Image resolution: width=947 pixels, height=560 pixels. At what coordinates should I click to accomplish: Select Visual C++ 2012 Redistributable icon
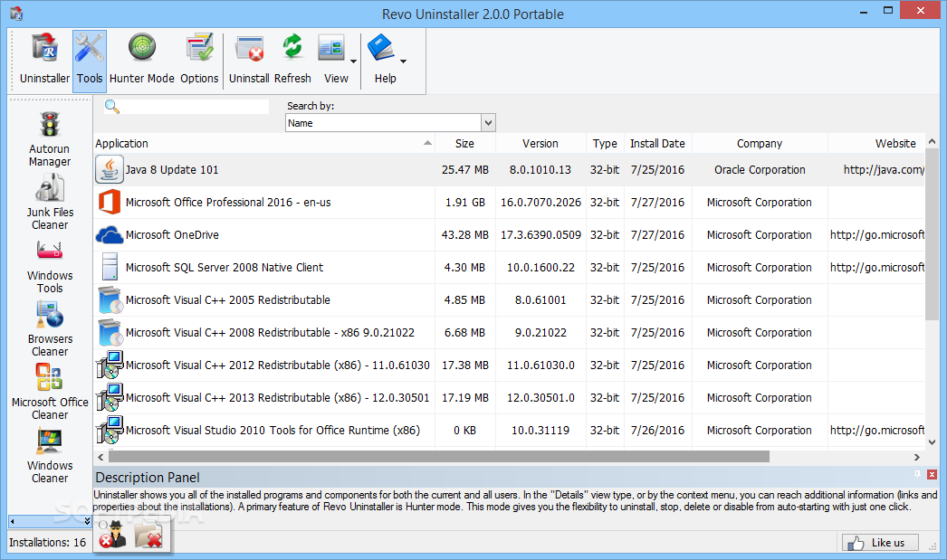pyautogui.click(x=110, y=365)
